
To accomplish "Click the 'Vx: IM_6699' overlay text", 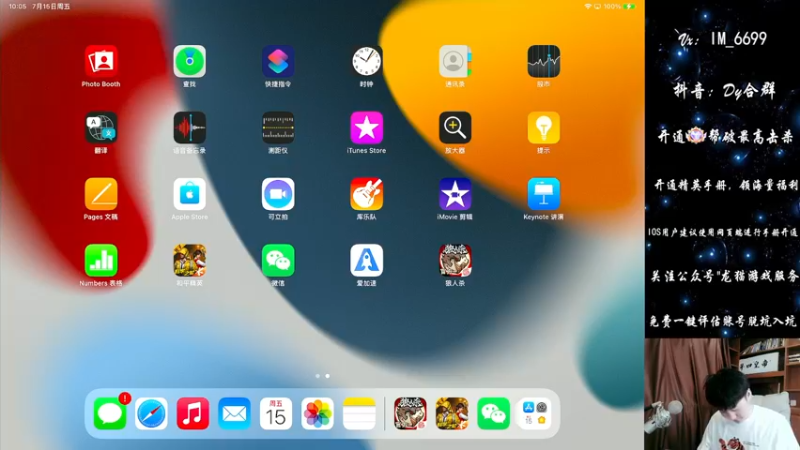I will coord(723,38).
